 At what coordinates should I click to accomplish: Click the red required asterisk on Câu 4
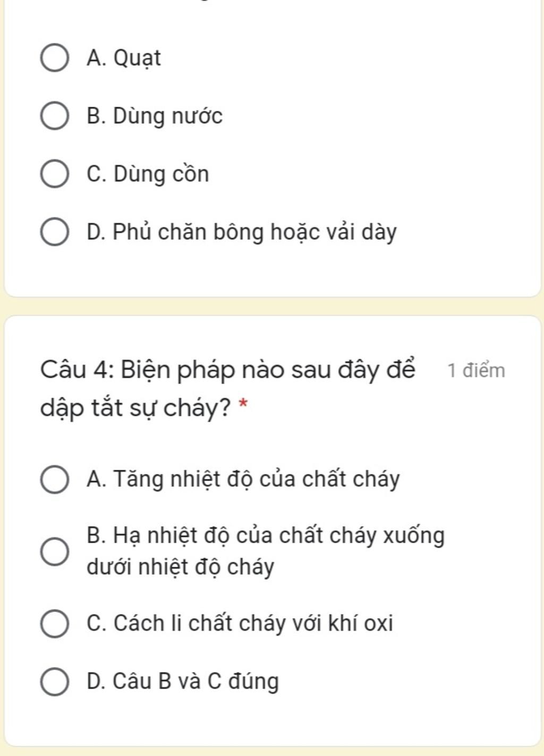[243, 405]
